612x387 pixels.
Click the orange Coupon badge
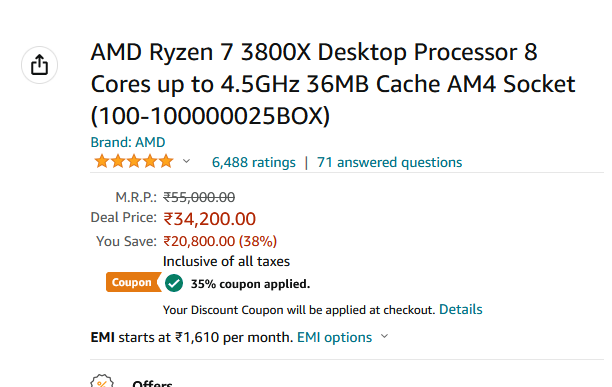[x=133, y=282]
